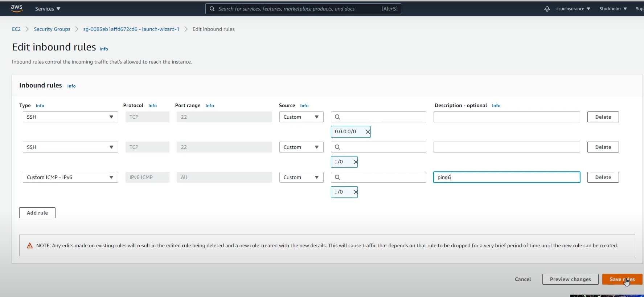Open Type dropdown of first SSH rule
Image resolution: width=644 pixels, height=297 pixels.
[x=70, y=117]
